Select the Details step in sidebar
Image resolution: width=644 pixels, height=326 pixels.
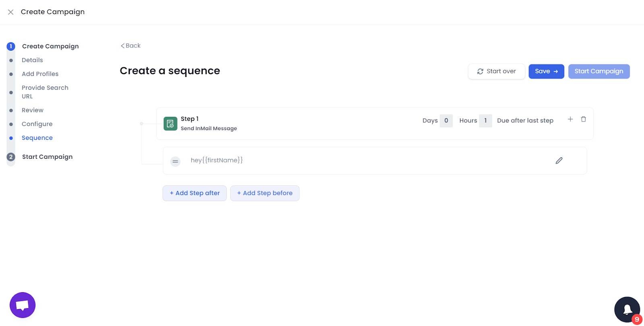pos(32,60)
